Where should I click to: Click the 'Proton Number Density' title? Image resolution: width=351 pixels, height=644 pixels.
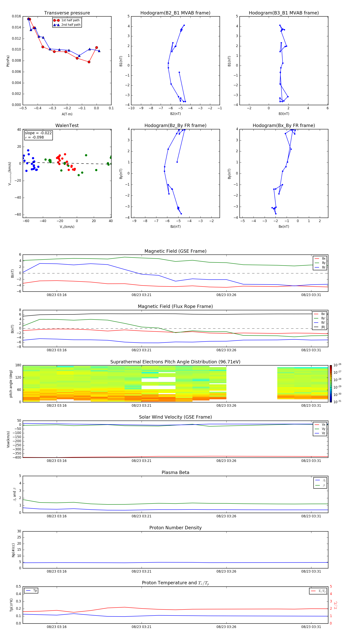(175, 528)
